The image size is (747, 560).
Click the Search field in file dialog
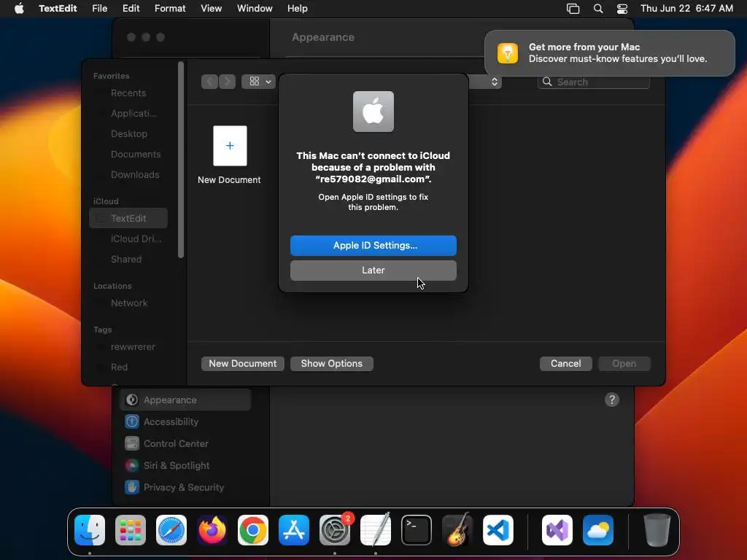(593, 82)
